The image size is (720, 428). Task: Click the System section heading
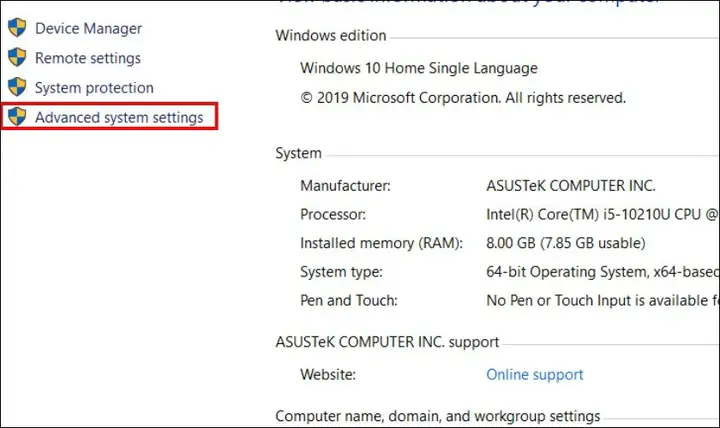tap(298, 153)
